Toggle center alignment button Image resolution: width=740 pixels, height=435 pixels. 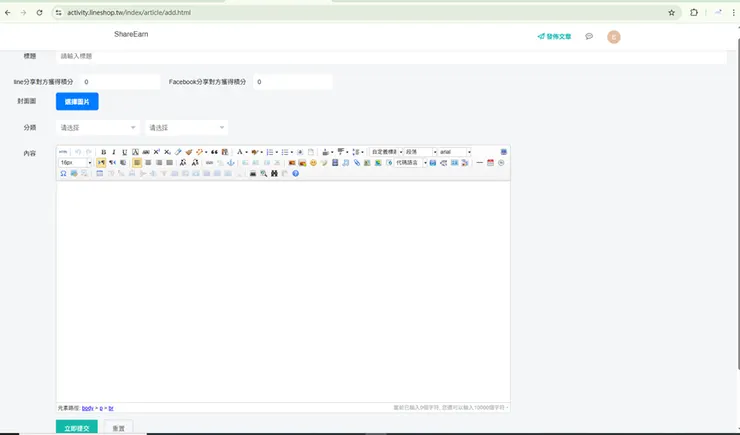(148, 163)
